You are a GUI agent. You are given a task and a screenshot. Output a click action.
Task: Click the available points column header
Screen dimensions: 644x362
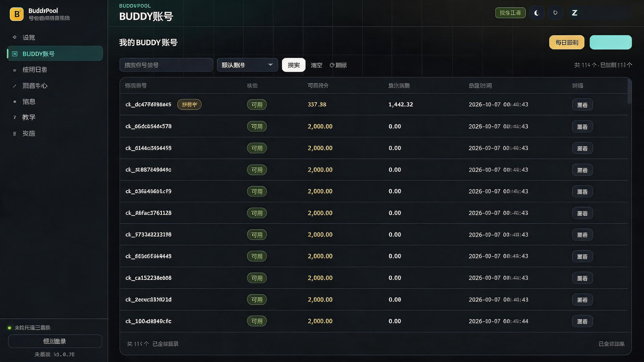pos(318,86)
